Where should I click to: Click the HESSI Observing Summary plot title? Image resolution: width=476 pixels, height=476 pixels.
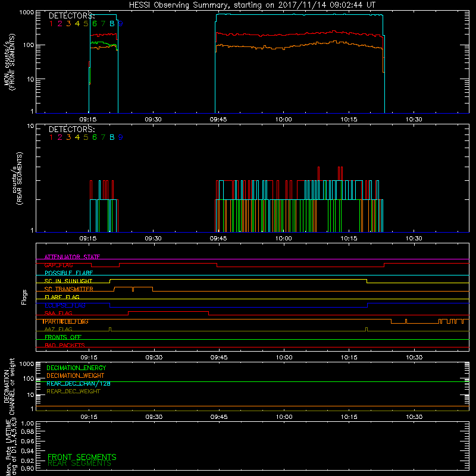pyautogui.click(x=252, y=5)
